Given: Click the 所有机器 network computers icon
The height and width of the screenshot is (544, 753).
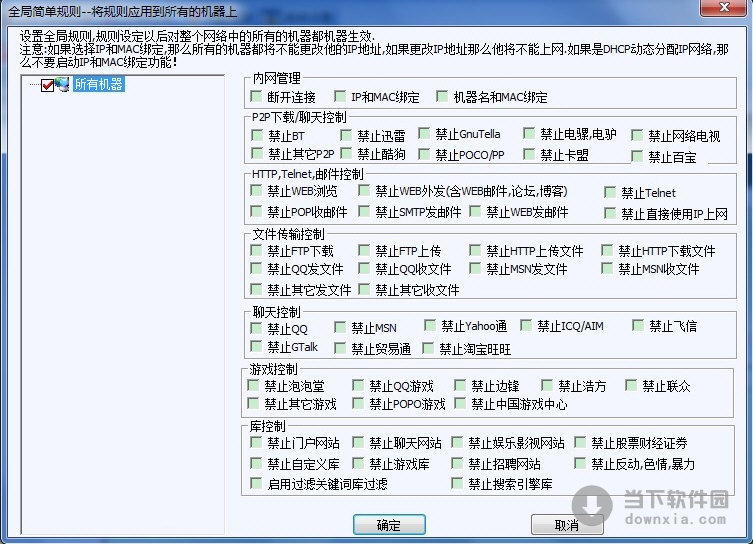Looking at the screenshot, I should coord(62,85).
